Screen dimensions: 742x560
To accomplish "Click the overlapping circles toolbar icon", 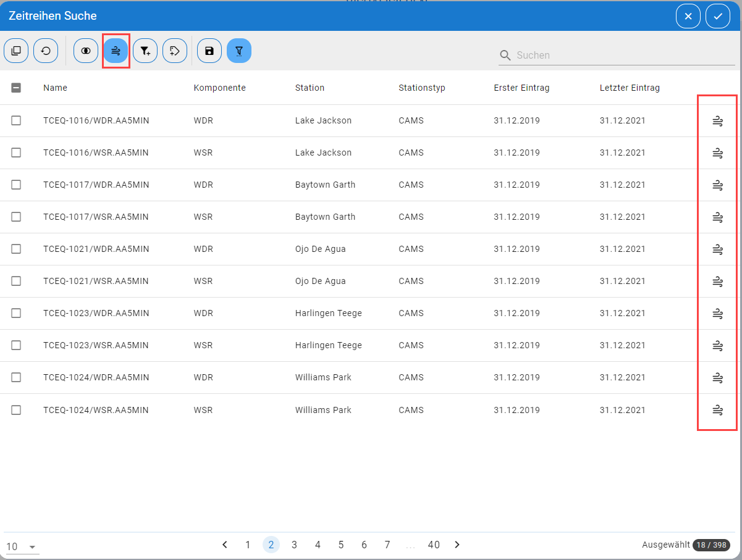I will tap(86, 51).
